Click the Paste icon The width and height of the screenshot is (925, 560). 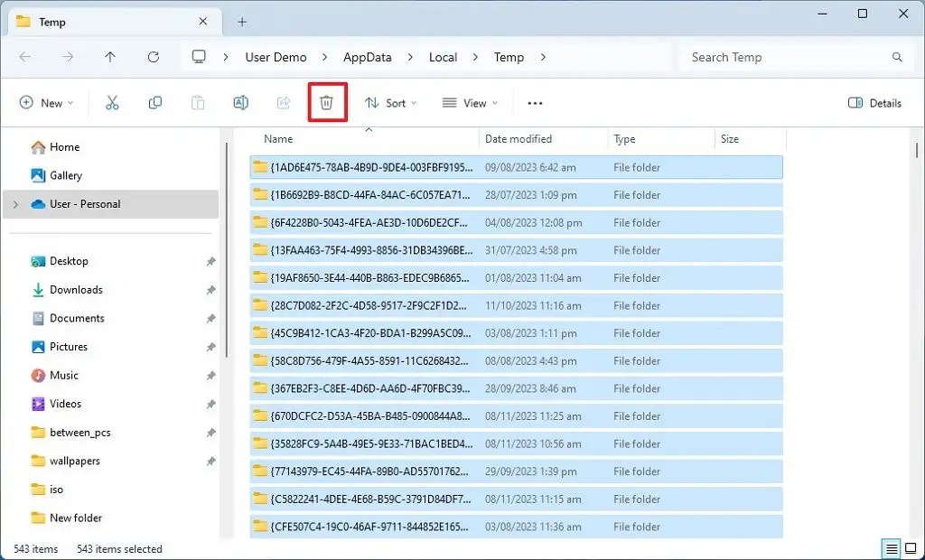tap(198, 102)
